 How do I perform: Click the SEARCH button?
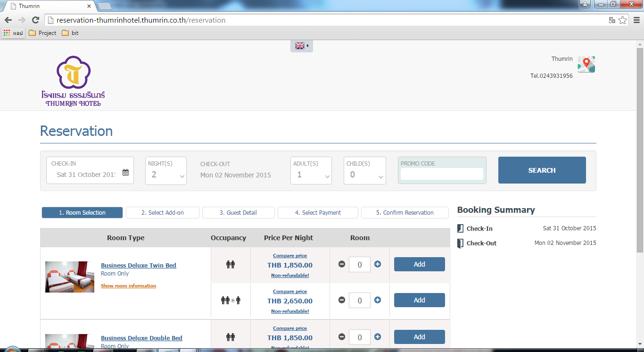pyautogui.click(x=542, y=170)
